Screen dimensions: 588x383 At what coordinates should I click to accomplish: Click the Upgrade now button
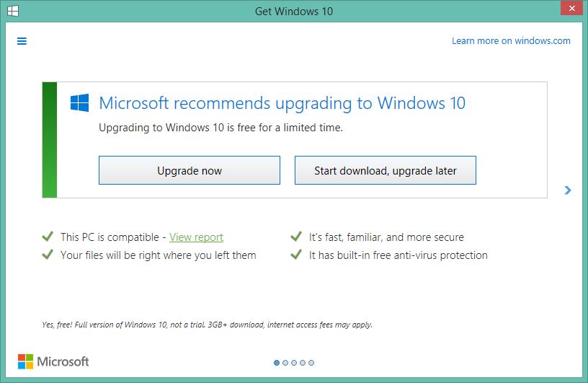(190, 170)
